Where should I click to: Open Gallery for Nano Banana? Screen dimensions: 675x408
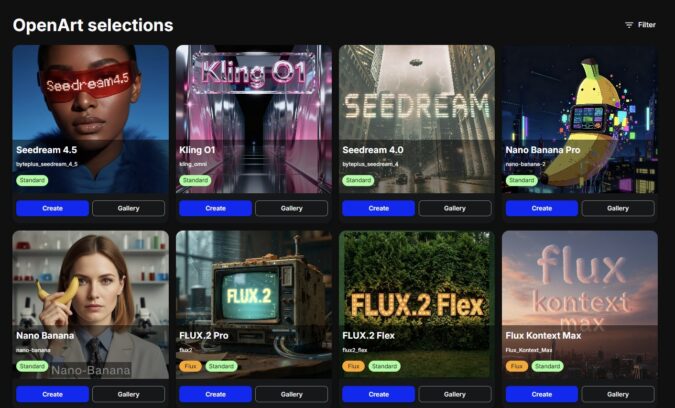pyautogui.click(x=128, y=394)
